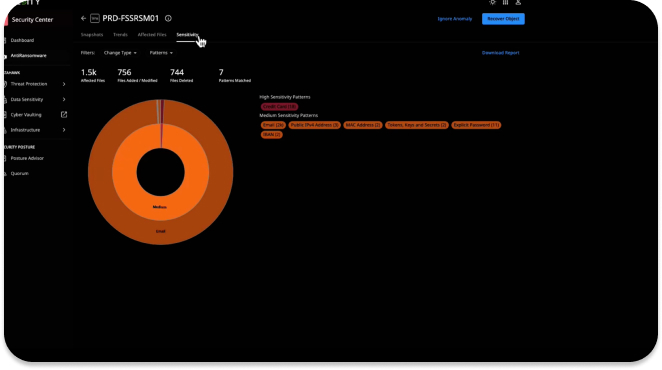Select Tokens, Keys and Secrets (2) chip

coord(417,125)
